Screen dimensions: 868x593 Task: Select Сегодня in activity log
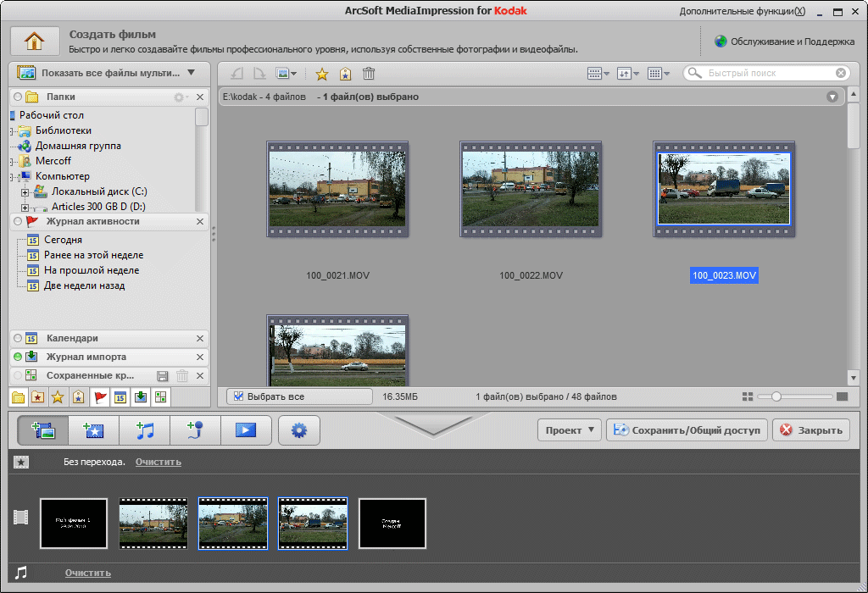tap(63, 240)
